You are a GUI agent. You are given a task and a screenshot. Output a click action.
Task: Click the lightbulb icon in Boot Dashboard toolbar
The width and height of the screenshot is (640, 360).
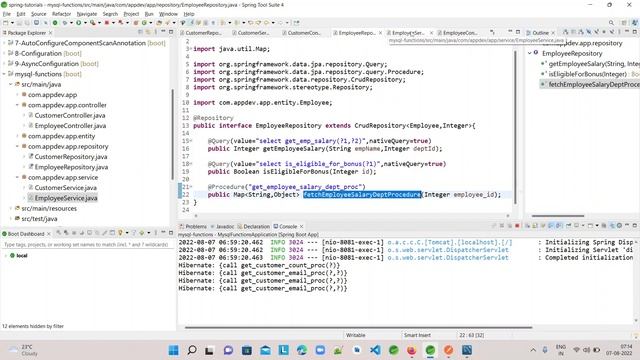coord(120,233)
